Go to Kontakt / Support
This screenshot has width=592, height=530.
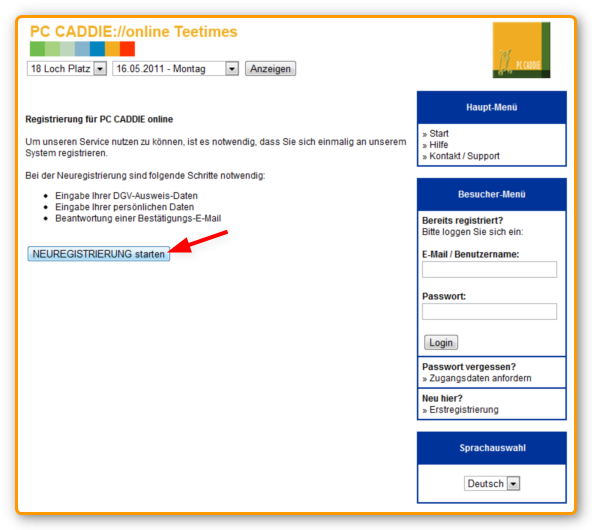coord(464,156)
